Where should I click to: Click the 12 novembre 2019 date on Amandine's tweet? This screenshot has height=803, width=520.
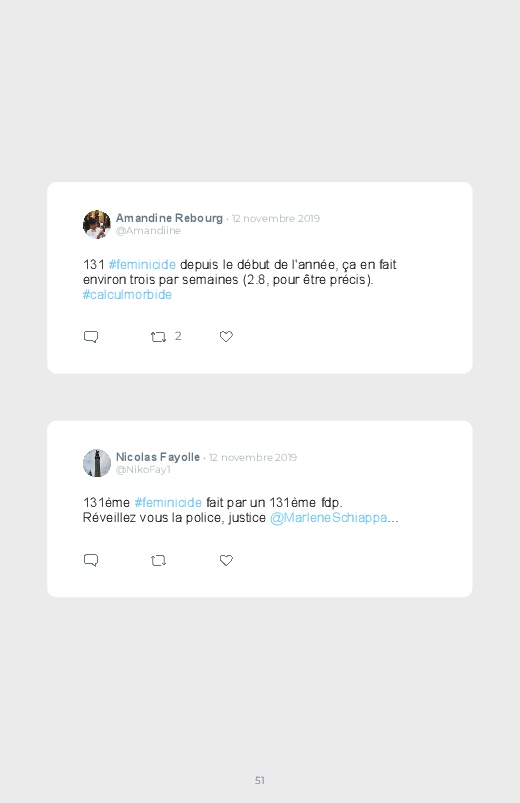pos(276,218)
